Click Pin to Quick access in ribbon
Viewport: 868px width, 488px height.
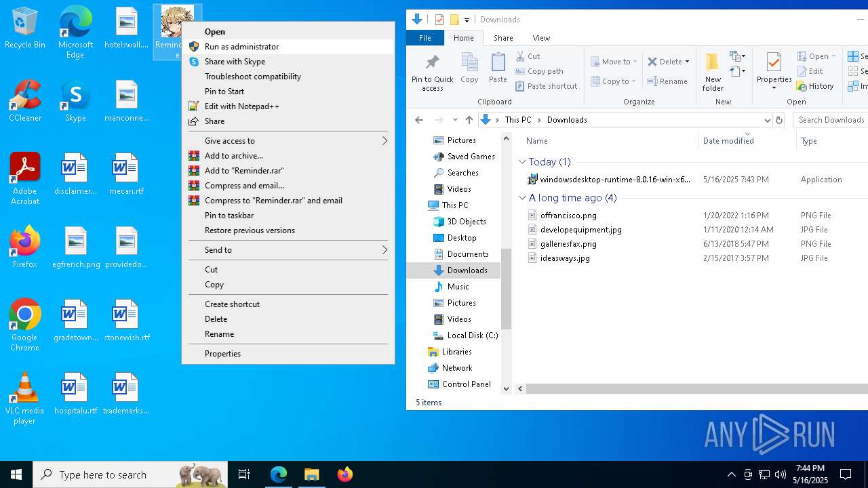tap(432, 73)
